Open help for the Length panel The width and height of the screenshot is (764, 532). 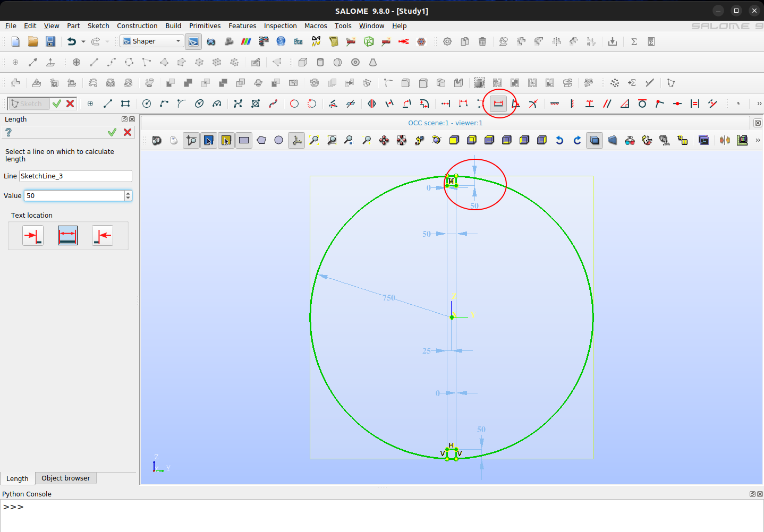[x=9, y=132]
